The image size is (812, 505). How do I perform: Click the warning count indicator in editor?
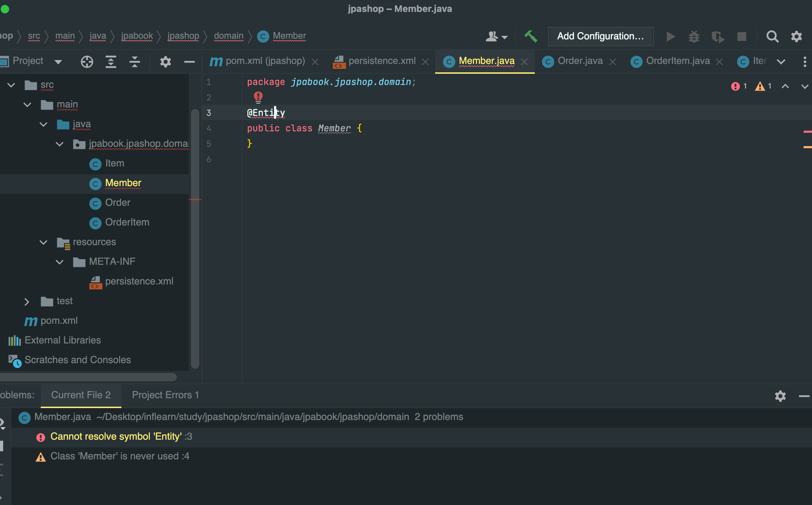coord(763,86)
